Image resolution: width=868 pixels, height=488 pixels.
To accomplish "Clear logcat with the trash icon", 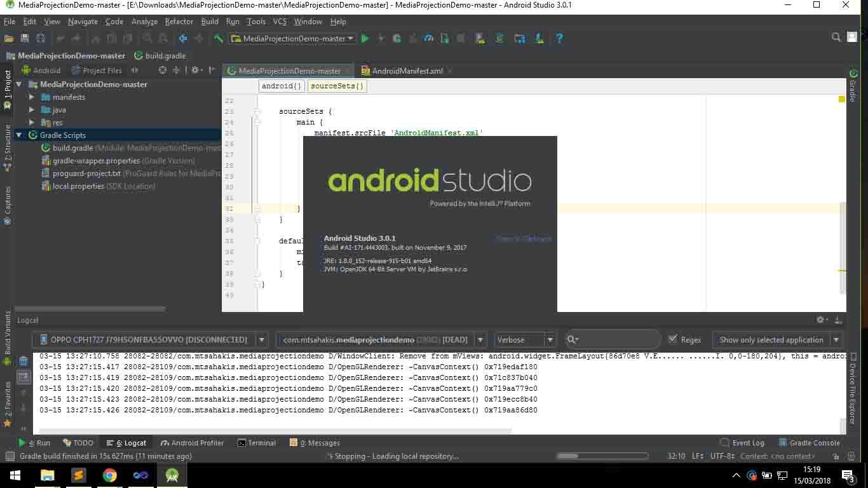I will pyautogui.click(x=24, y=361).
